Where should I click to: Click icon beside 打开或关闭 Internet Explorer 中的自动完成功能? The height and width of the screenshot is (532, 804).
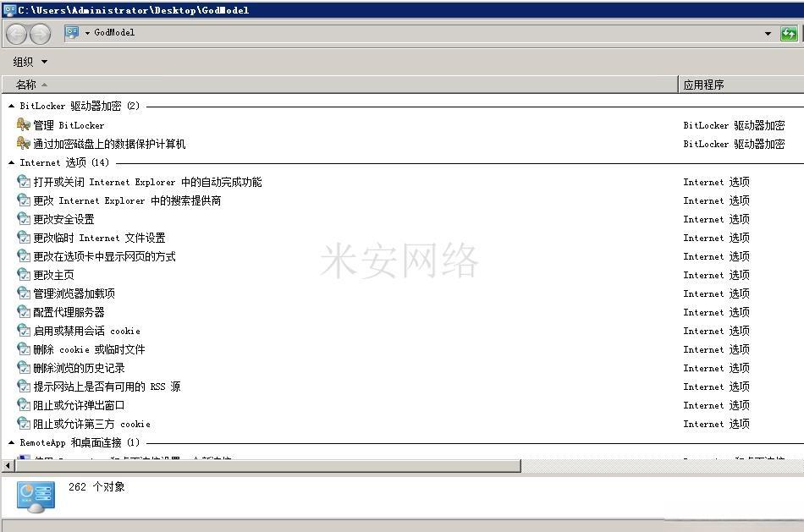[x=24, y=182]
